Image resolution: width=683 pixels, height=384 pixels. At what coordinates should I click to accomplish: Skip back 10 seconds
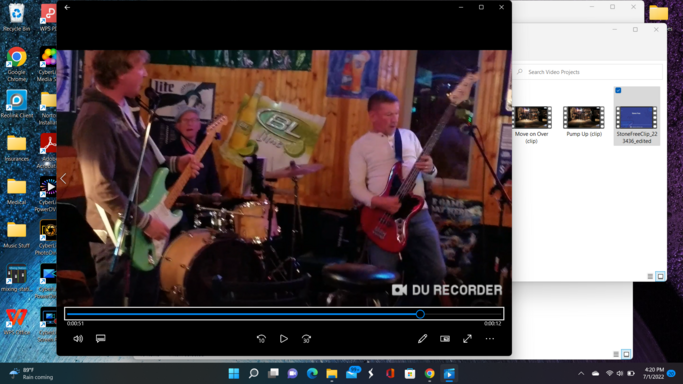(x=261, y=338)
